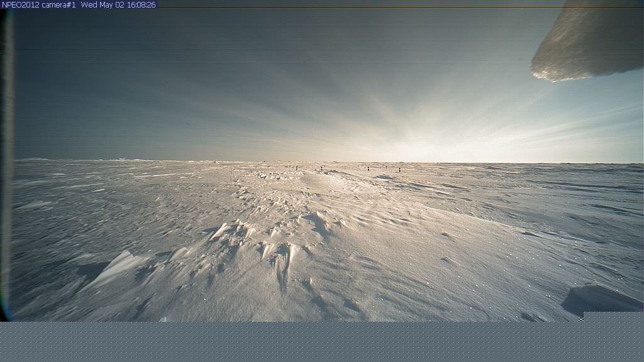
Task: Click the colored lens flare at bottom-left corner
Action: (5, 311)
